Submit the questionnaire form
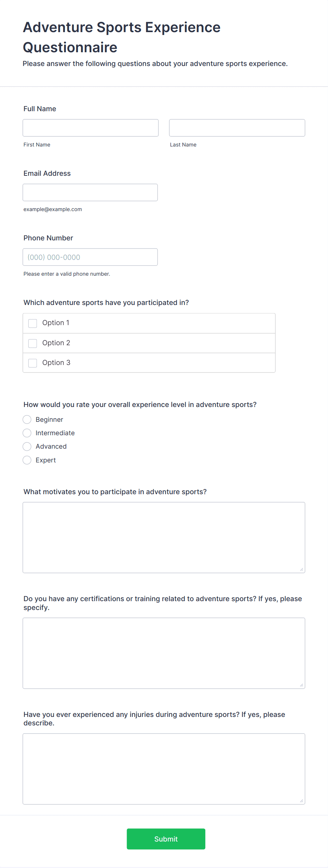This screenshot has height=868, width=328. (166, 839)
